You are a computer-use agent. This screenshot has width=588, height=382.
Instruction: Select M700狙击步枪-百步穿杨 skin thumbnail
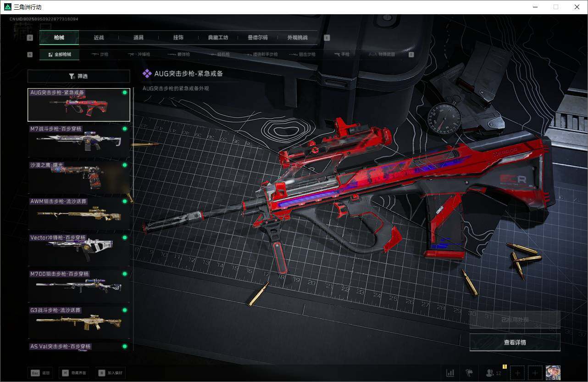click(79, 286)
